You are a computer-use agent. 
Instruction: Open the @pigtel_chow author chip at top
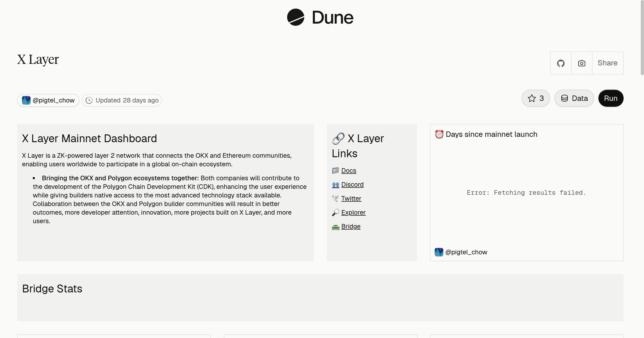click(x=48, y=100)
